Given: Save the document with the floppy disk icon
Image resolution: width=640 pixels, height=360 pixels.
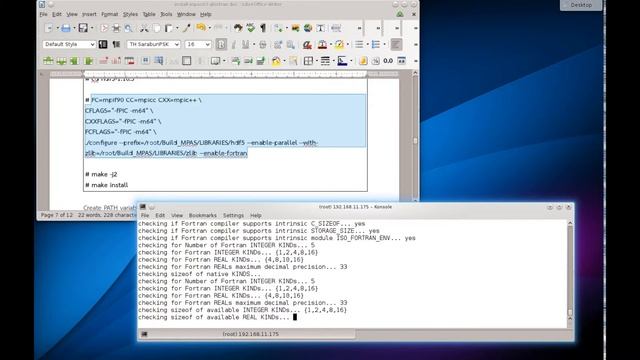Looking at the screenshot, I should tap(83, 28).
